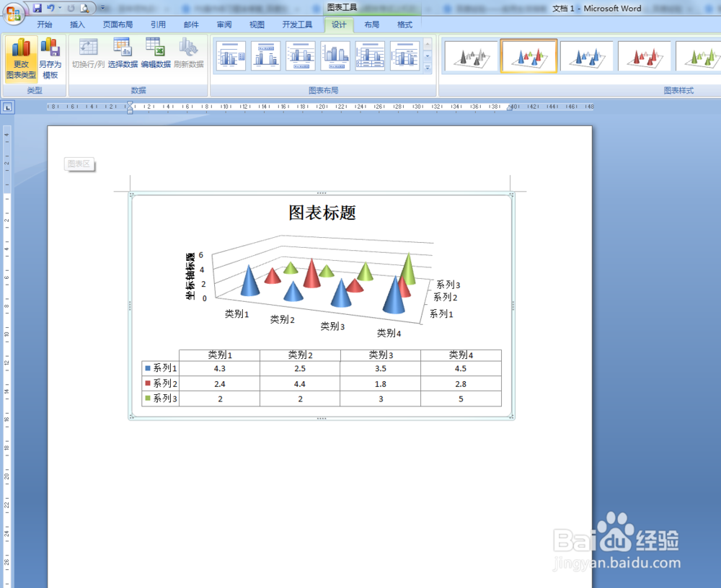Open the 引用 tab
Viewport: 721px width, 588px height.
coord(158,24)
